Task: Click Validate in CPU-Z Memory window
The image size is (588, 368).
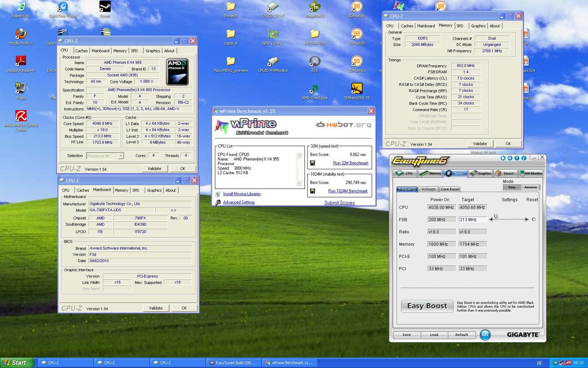Action: click(480, 144)
